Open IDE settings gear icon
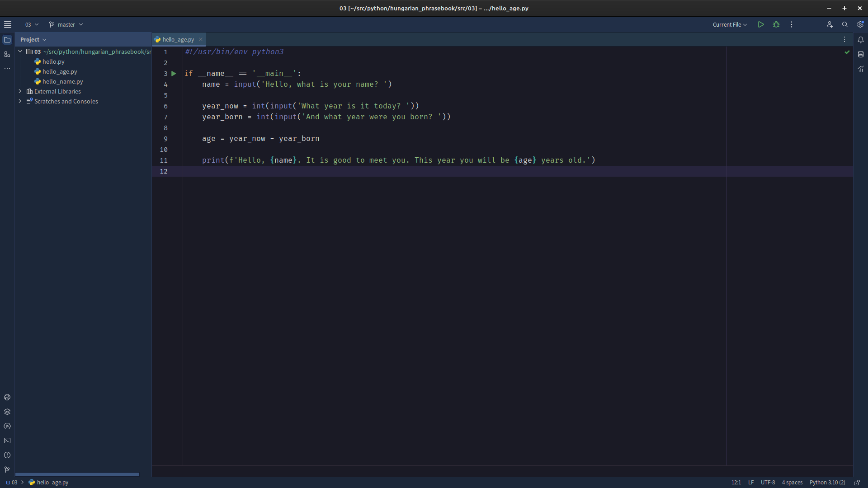Viewport: 868px width, 488px height. 860,24
